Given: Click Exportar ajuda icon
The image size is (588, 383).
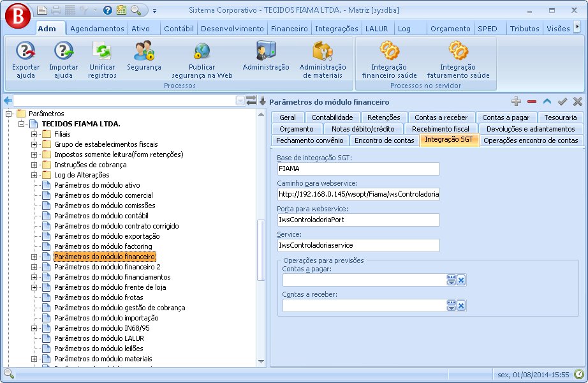Looking at the screenshot, I should [26, 60].
